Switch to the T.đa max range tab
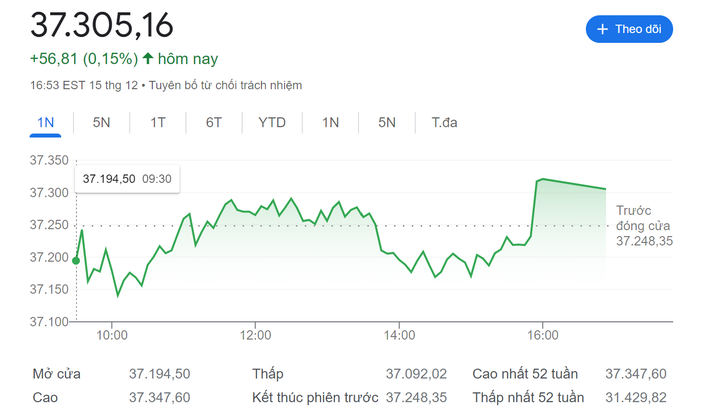 pos(445,123)
